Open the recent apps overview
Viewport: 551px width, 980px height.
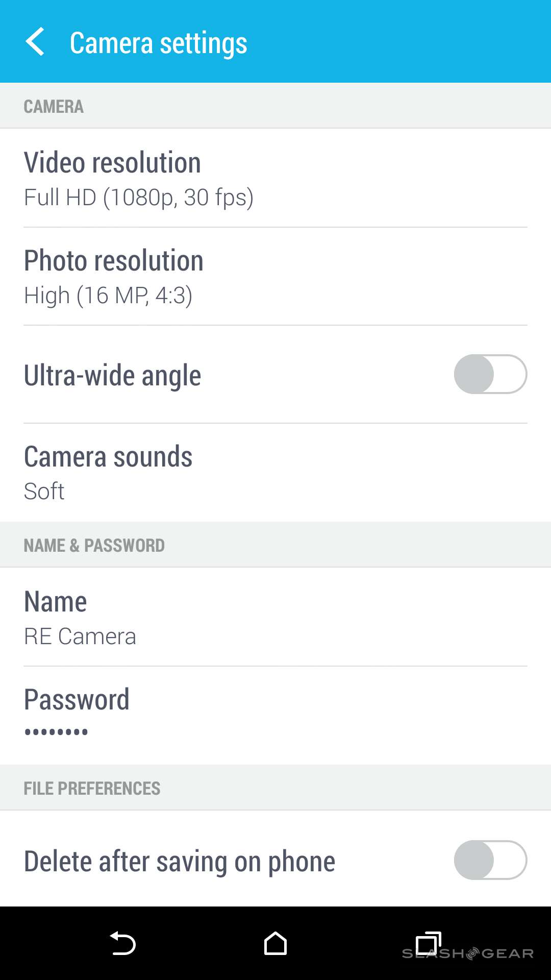428,943
